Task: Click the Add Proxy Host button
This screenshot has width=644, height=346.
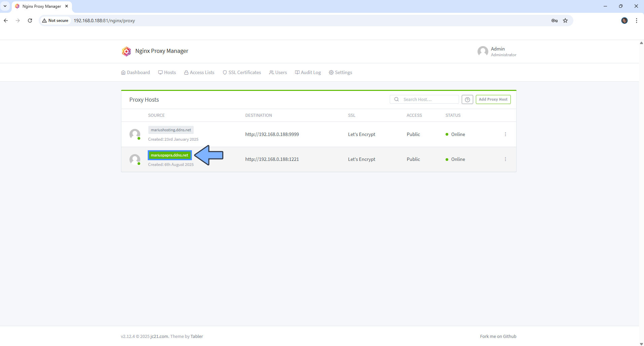Action: pos(493,99)
